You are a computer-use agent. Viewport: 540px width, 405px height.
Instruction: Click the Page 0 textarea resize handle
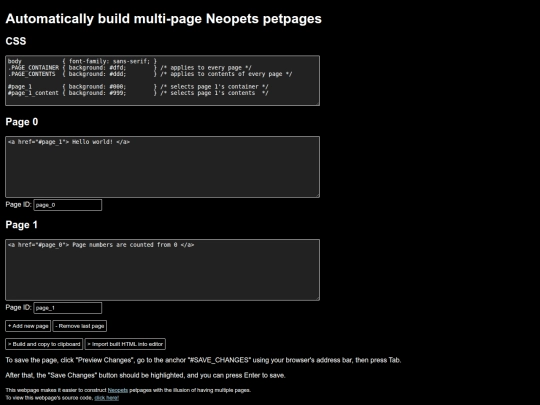pos(317,195)
